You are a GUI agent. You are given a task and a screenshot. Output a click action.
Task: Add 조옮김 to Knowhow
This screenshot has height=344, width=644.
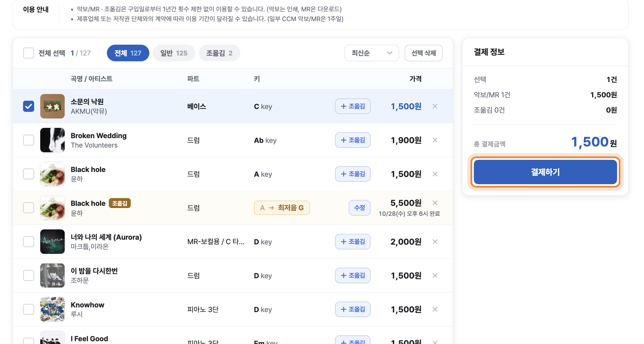[x=353, y=309]
